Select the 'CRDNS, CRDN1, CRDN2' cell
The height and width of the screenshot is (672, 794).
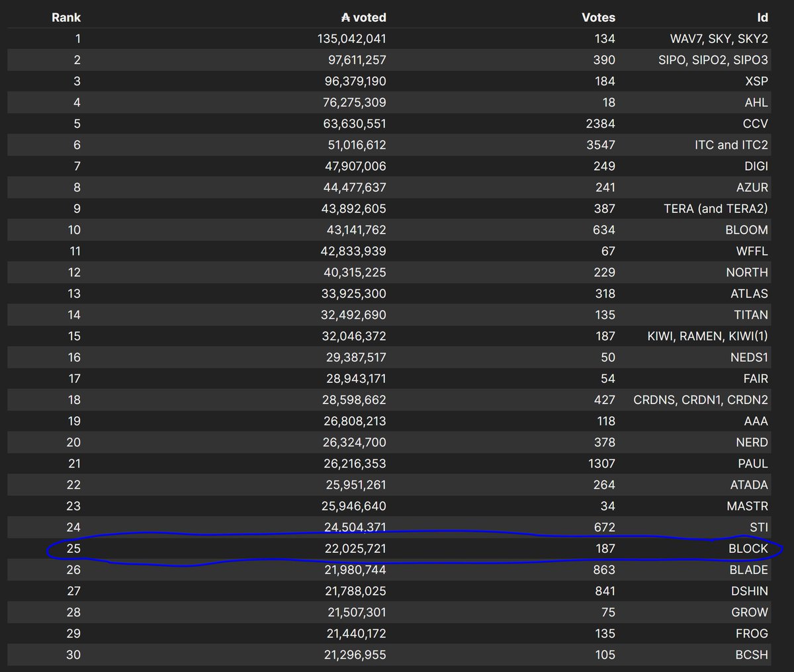(x=701, y=399)
